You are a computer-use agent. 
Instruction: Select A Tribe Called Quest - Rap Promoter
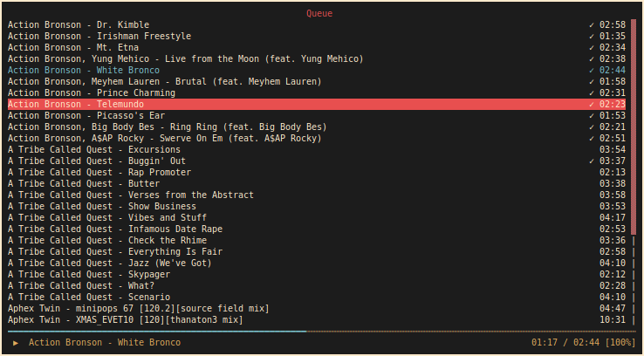[99, 173]
